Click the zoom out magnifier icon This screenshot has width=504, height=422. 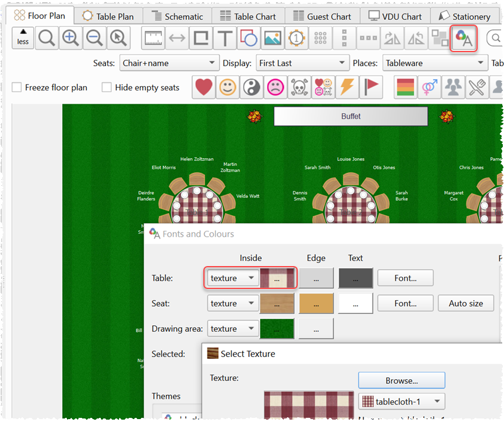[94, 39]
